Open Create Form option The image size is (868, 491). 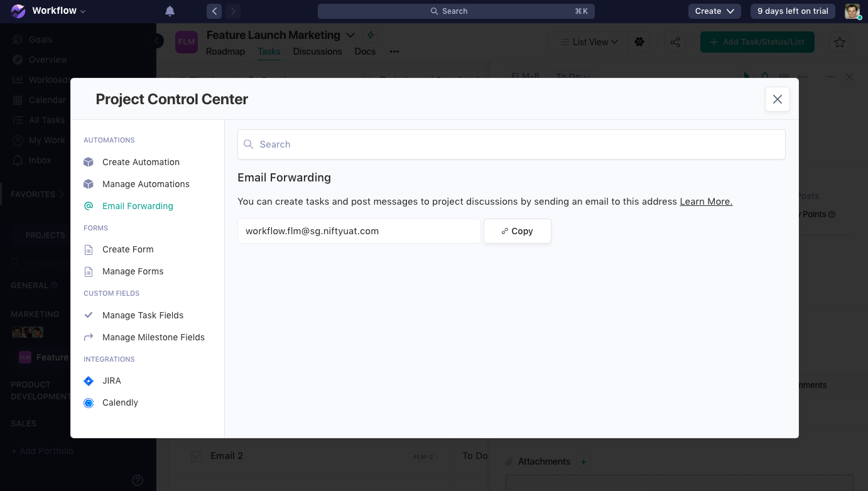pyautogui.click(x=127, y=249)
